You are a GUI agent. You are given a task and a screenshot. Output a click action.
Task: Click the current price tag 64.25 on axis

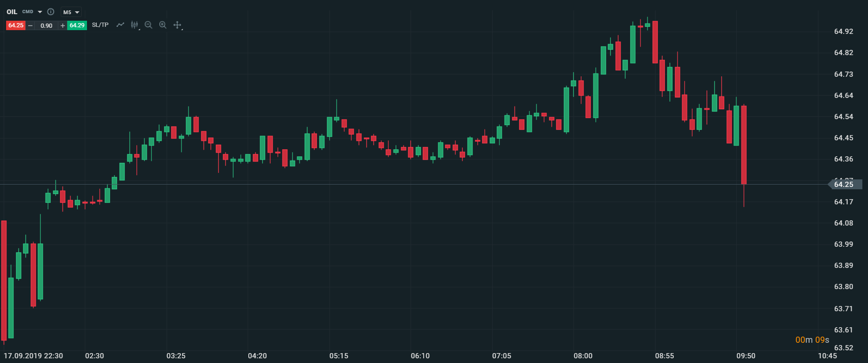coord(844,184)
